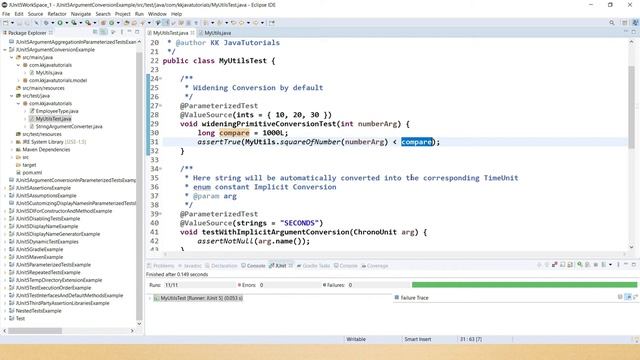This screenshot has height=360, width=640.
Task: Click the Forward navigation toolbar arrow
Action: coord(256,23)
